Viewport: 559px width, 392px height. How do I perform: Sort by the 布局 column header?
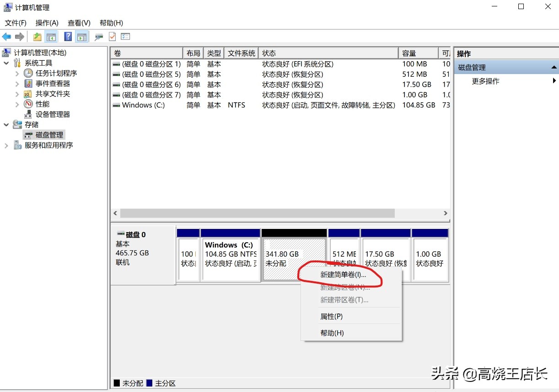click(x=193, y=53)
